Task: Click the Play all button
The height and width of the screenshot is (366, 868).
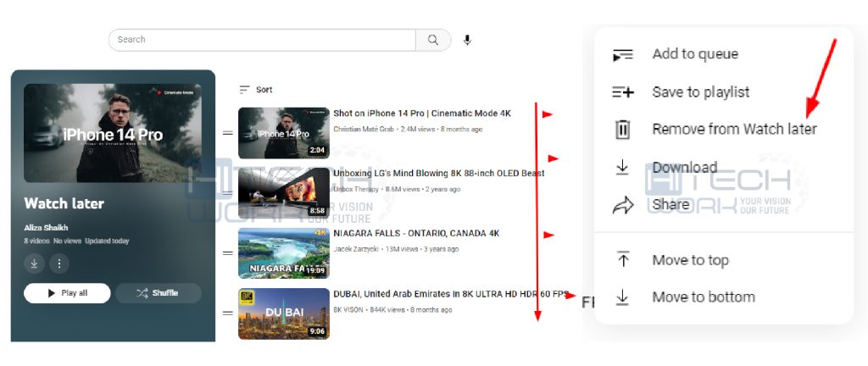Action: tap(67, 293)
